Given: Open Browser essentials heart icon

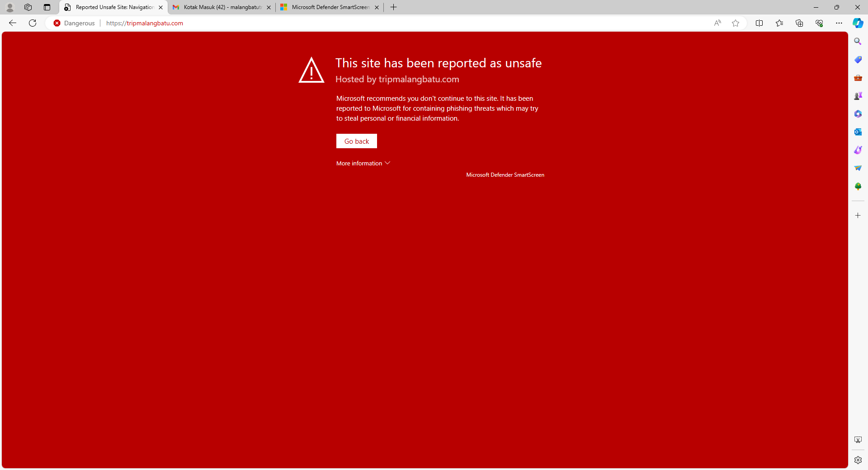Looking at the screenshot, I should pos(819,23).
